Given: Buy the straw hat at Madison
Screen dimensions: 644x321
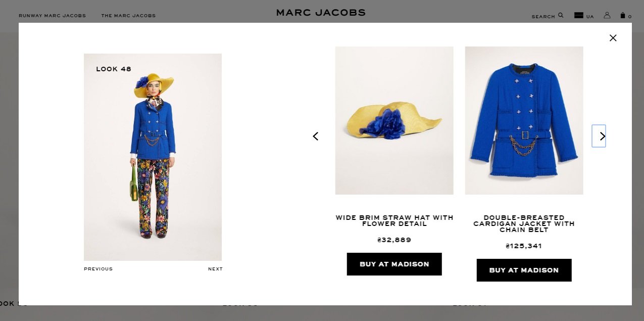Looking at the screenshot, I should pyautogui.click(x=394, y=264).
